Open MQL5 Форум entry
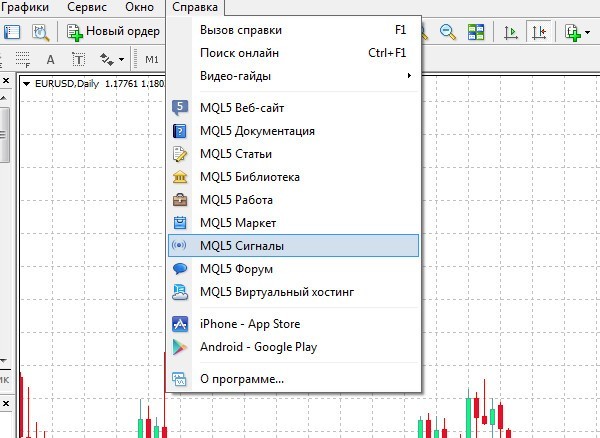 (x=293, y=269)
